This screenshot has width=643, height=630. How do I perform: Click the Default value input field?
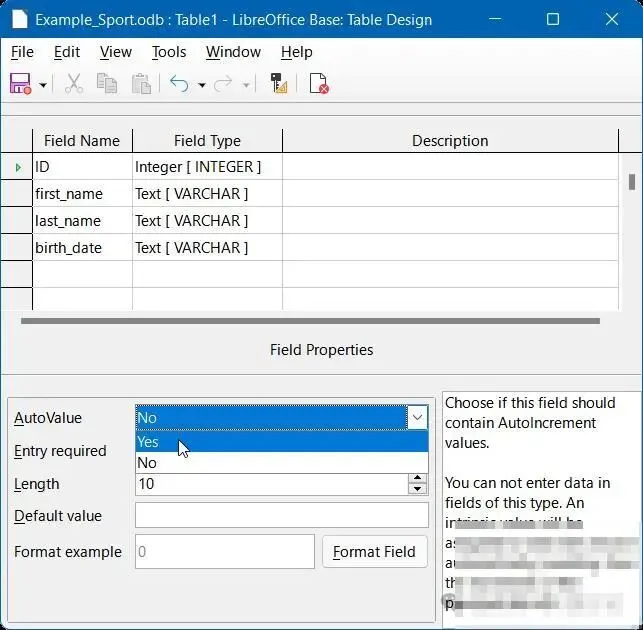(282, 516)
